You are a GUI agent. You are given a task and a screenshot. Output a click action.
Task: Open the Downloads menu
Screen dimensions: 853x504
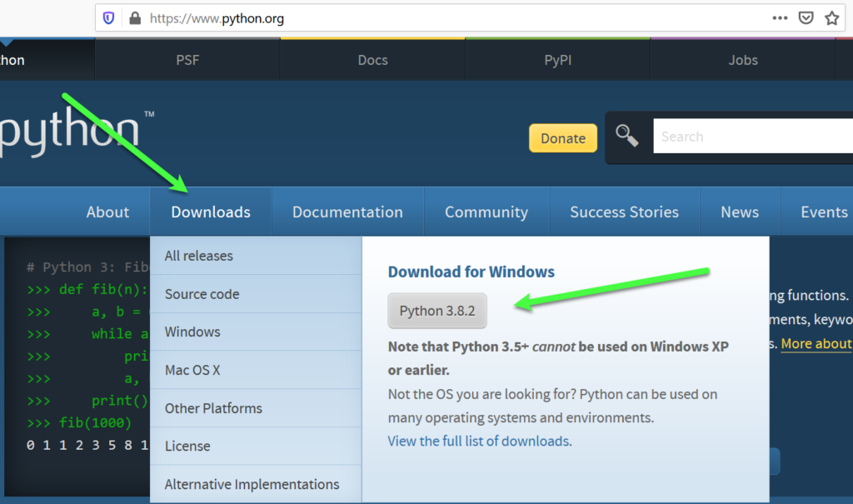(211, 212)
